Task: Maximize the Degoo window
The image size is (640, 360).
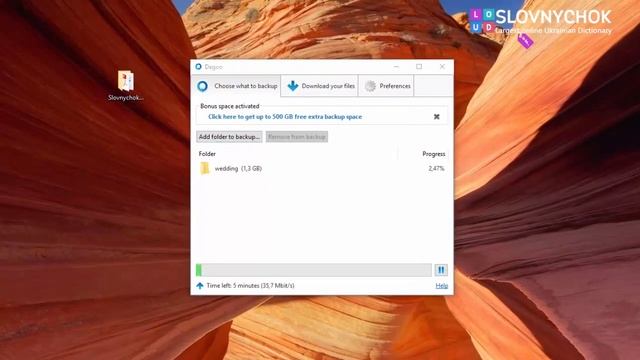Action: pos(419,67)
